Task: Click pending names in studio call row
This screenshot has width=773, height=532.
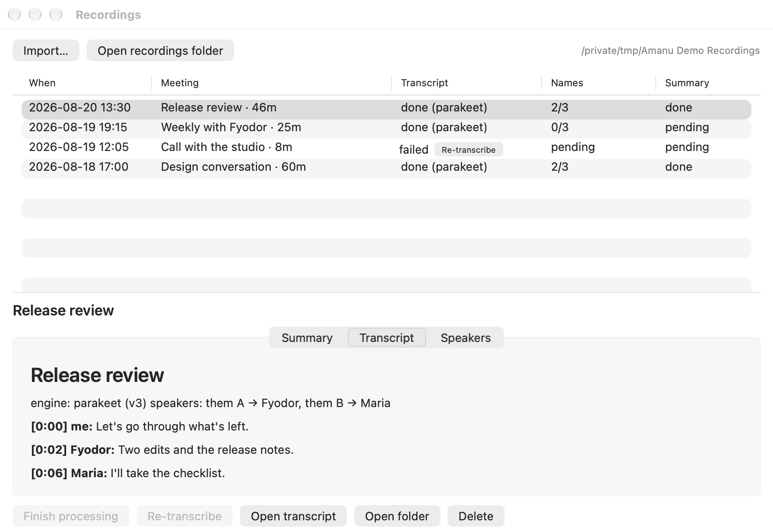Action: tap(573, 147)
